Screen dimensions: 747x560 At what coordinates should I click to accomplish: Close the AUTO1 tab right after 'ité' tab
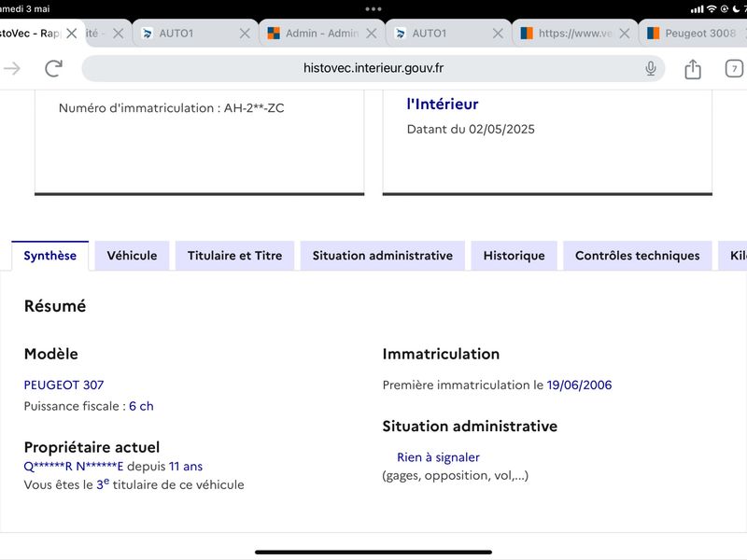[x=245, y=34]
